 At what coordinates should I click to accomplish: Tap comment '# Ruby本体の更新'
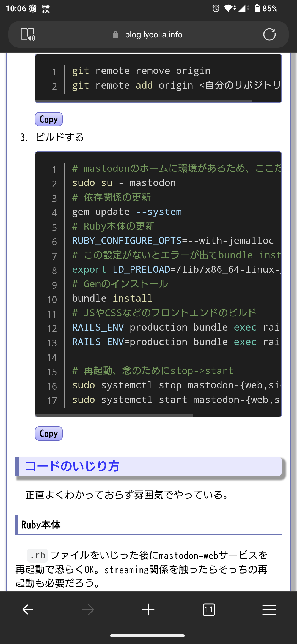tap(113, 226)
